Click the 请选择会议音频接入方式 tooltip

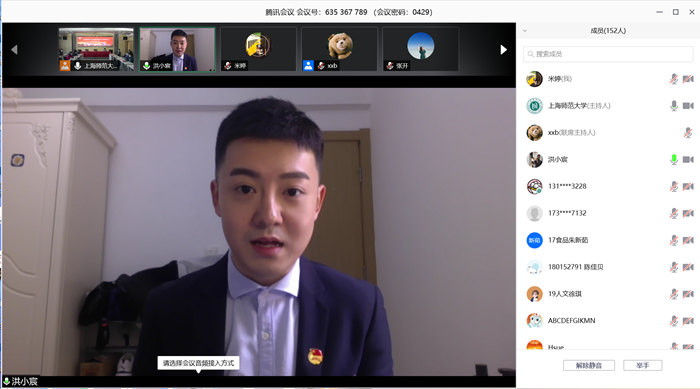pyautogui.click(x=198, y=363)
